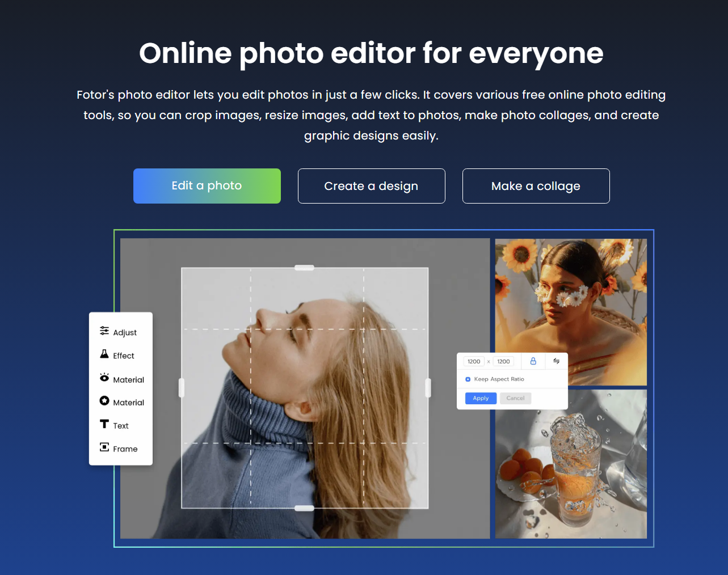Screen dimensions: 728x575
Task: Click the Keep Aspect Ratio label text
Action: click(x=499, y=379)
